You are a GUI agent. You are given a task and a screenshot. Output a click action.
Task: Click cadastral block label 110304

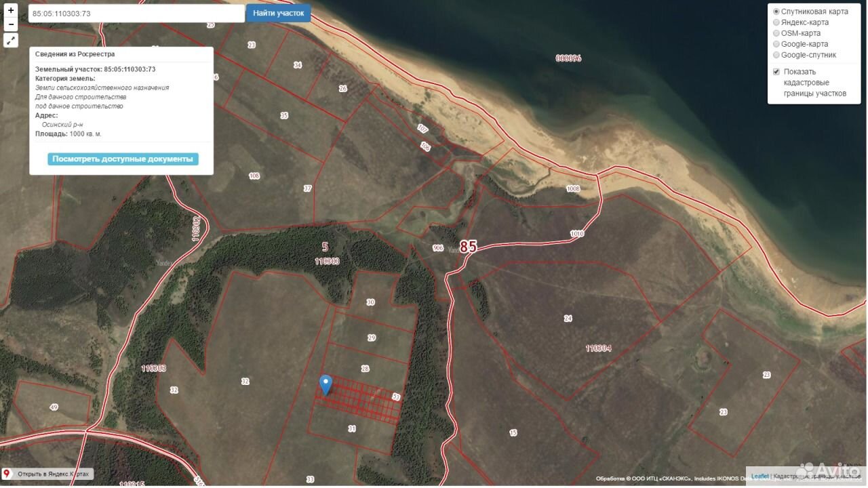(599, 348)
